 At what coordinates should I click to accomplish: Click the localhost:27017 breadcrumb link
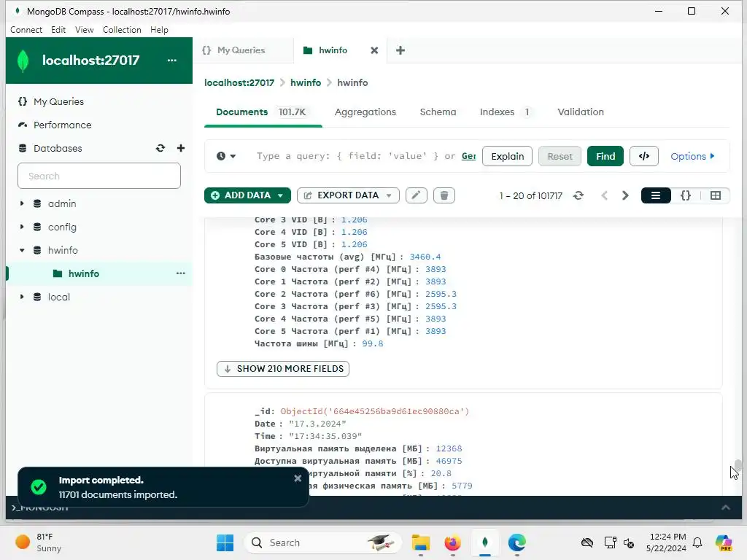[239, 82]
